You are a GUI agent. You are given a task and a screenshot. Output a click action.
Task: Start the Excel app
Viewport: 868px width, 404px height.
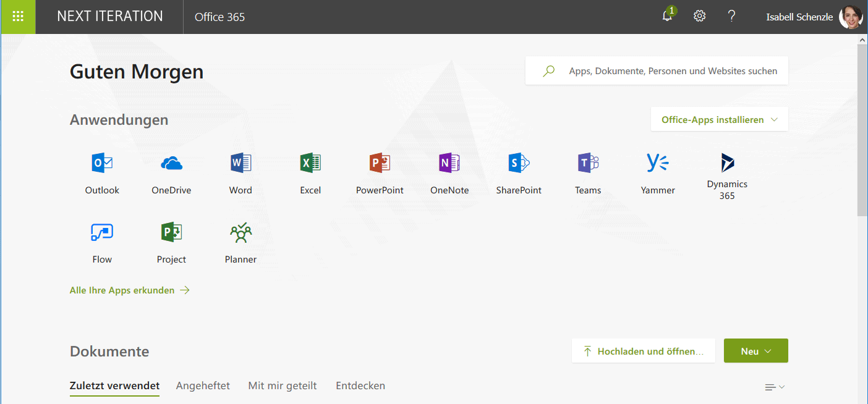click(310, 173)
